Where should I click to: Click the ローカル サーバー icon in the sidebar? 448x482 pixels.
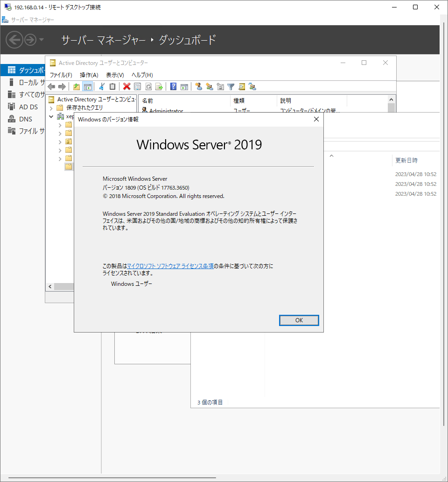tap(11, 82)
